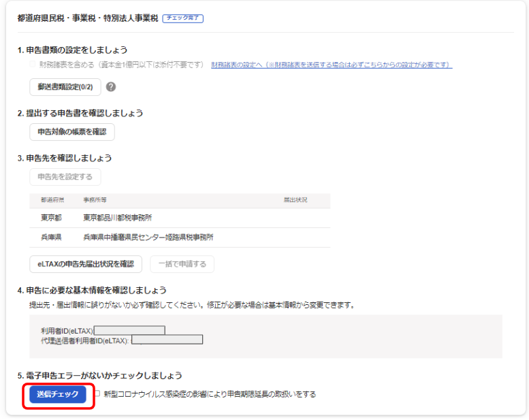Click the 都道府県 column header
The width and height of the screenshot is (529, 420).
tap(52, 200)
